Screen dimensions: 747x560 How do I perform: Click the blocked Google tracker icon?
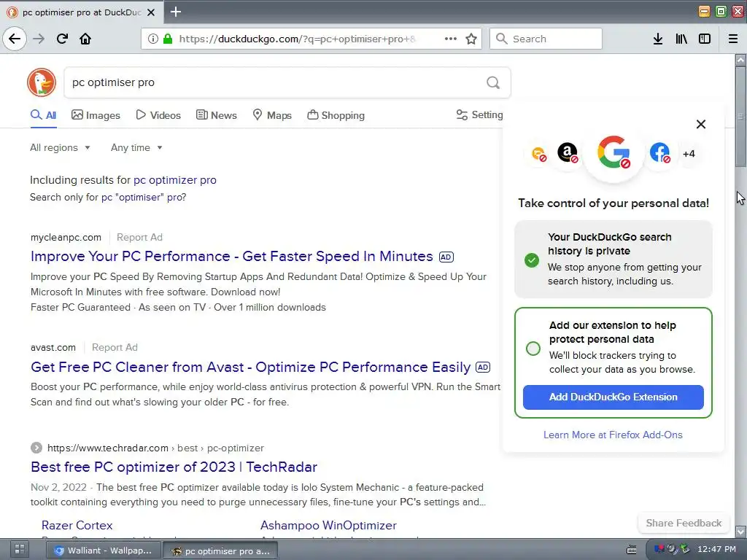[614, 153]
